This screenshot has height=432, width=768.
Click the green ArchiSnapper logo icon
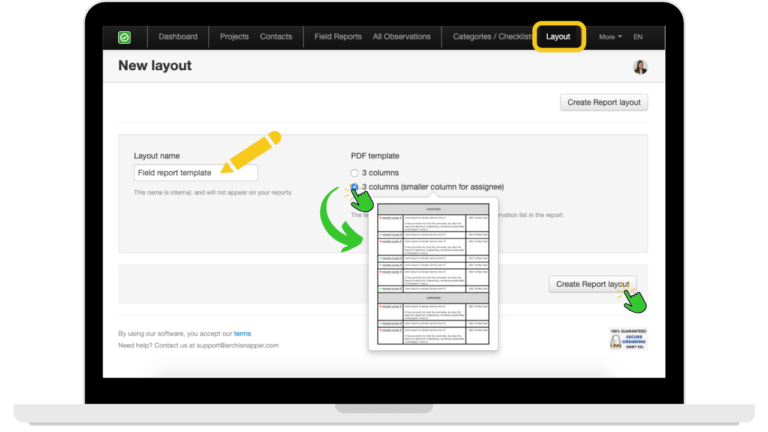coord(124,37)
